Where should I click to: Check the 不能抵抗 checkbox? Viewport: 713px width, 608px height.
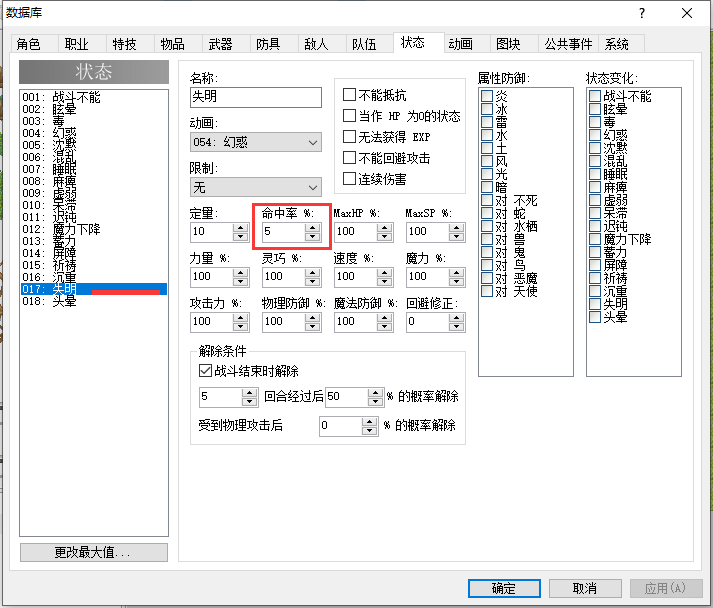(x=349, y=95)
